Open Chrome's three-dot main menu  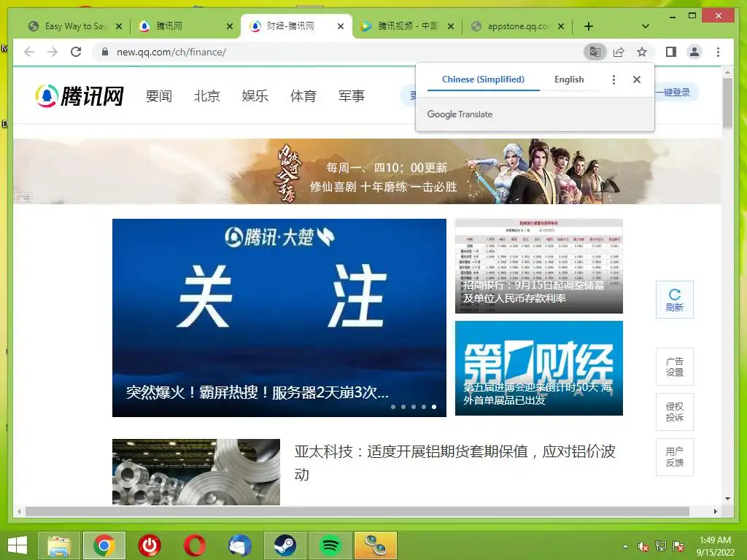pos(718,52)
